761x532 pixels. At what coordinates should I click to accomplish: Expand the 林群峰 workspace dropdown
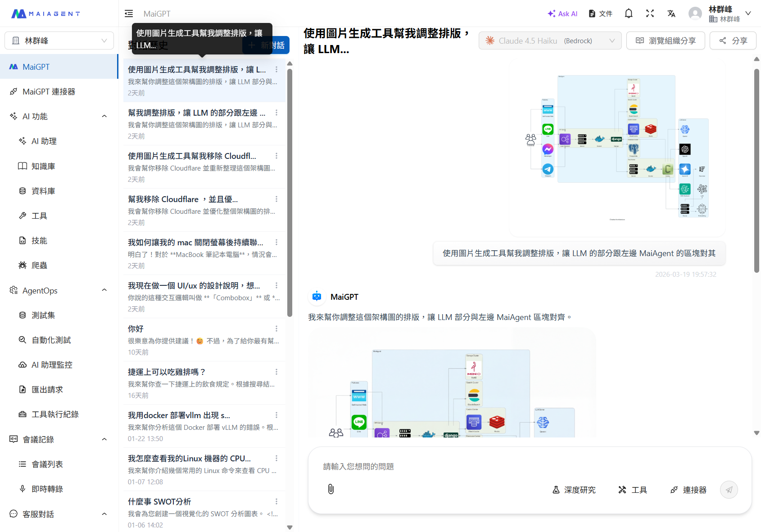(x=59, y=40)
